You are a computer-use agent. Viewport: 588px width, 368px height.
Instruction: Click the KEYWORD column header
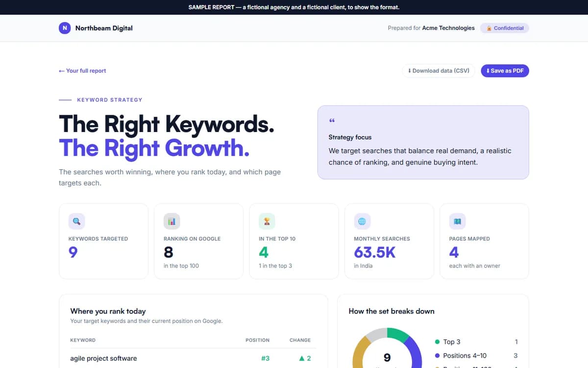[x=83, y=340]
